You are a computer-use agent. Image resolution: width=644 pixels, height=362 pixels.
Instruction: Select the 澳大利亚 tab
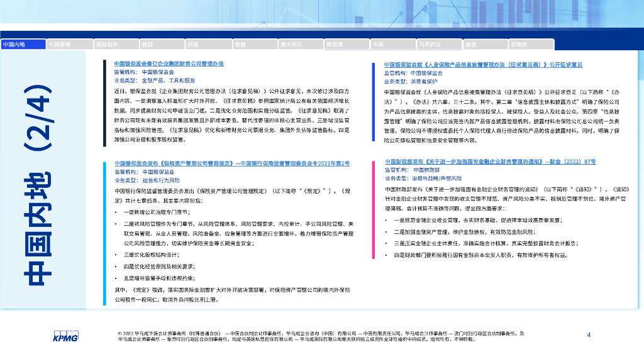(301, 45)
